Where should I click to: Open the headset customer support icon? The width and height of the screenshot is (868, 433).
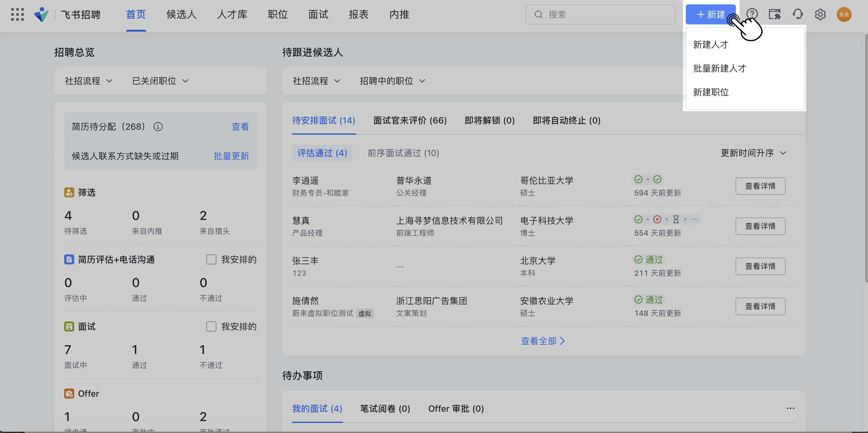click(798, 14)
